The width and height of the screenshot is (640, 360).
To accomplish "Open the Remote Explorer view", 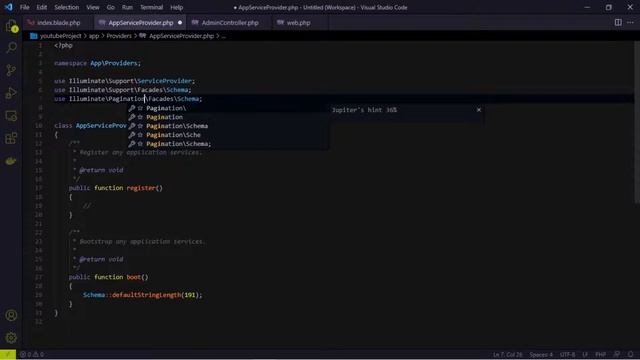I will (11, 116).
